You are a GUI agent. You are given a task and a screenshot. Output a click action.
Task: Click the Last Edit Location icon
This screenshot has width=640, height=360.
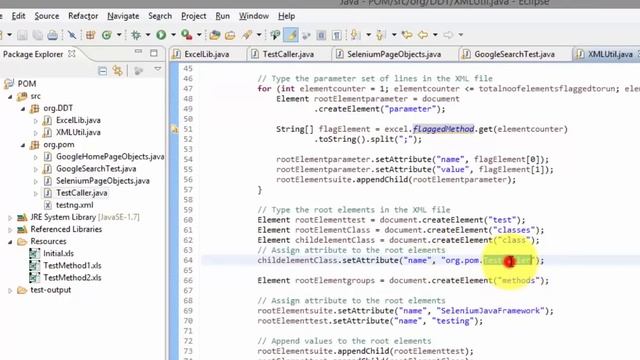point(407,35)
